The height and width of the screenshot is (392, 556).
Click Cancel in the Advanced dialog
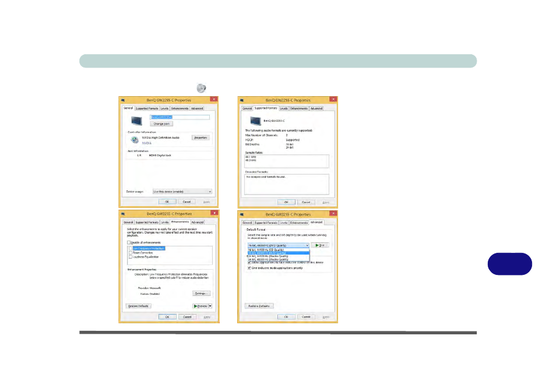pos(305,317)
